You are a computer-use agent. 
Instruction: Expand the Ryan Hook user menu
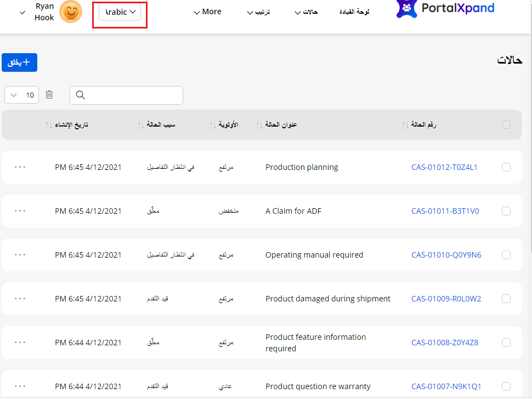tap(22, 12)
